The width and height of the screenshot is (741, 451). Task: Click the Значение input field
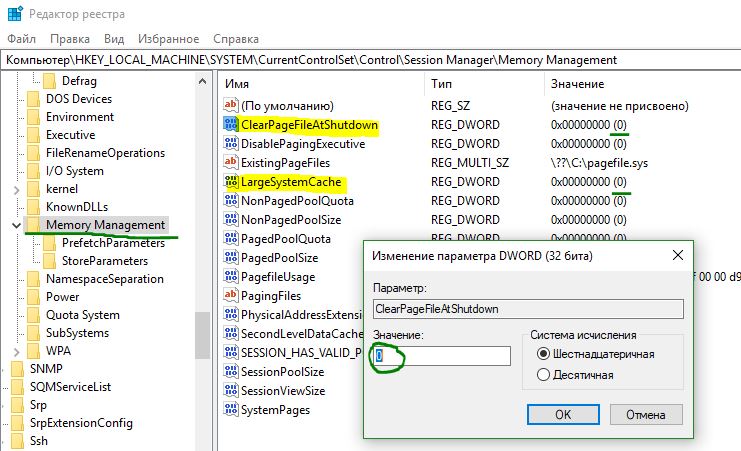441,355
